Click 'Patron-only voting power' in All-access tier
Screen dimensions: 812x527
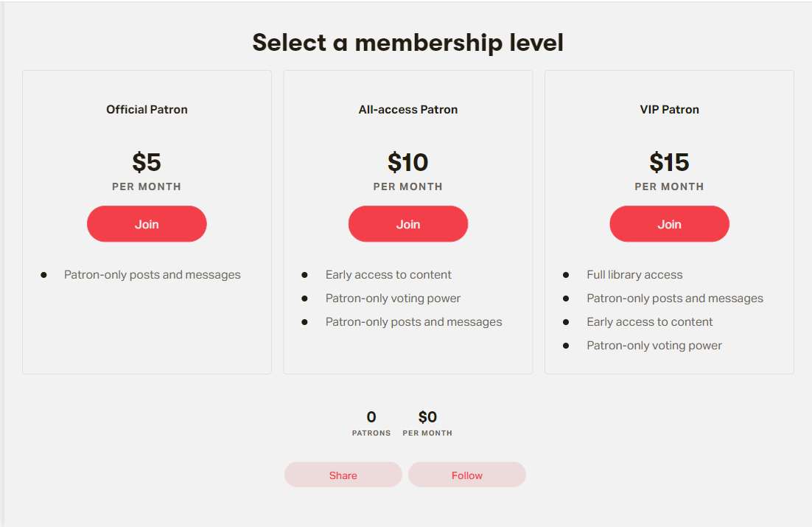[393, 299]
